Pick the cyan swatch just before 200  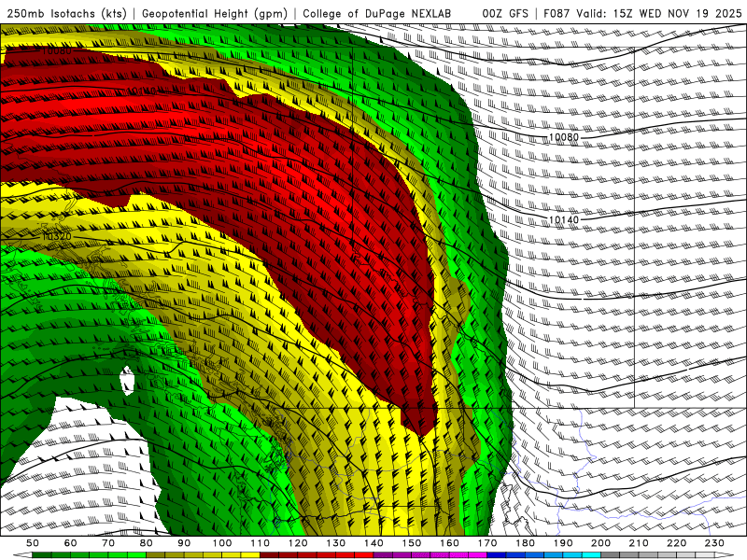pos(591,555)
